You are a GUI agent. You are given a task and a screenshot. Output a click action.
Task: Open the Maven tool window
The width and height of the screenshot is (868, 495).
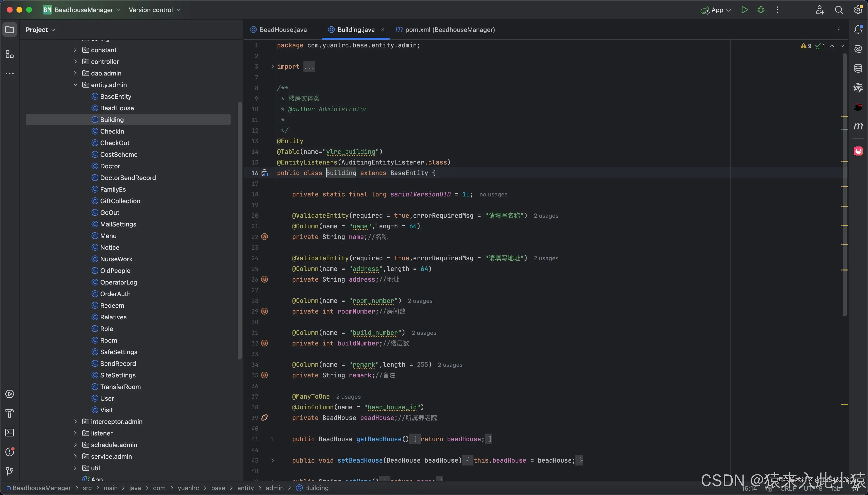(x=858, y=126)
